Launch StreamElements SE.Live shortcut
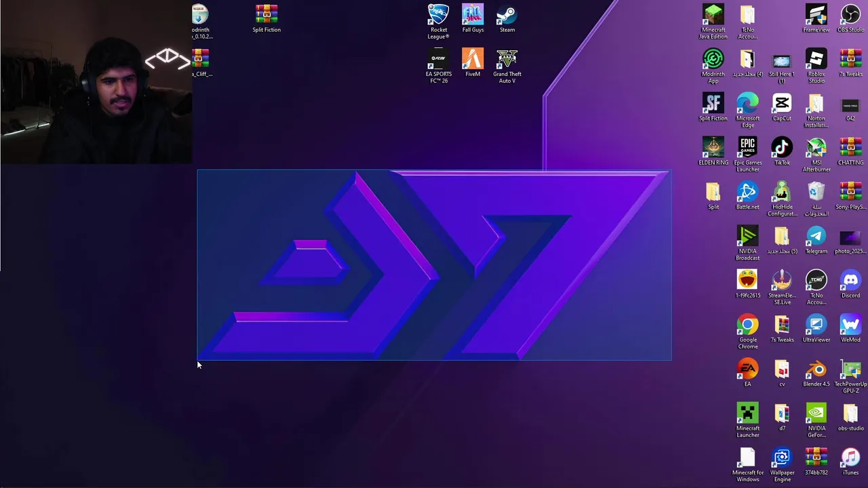868x488 pixels. 781,287
